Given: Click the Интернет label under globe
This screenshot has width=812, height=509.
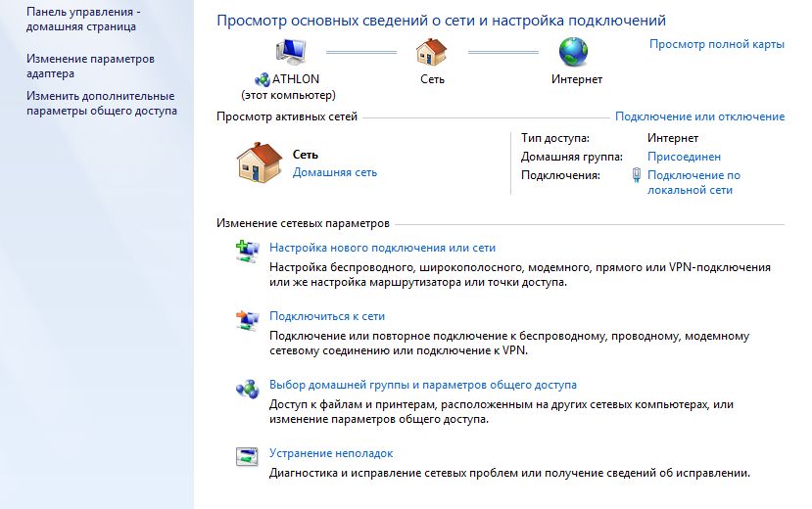Looking at the screenshot, I should click(x=576, y=79).
